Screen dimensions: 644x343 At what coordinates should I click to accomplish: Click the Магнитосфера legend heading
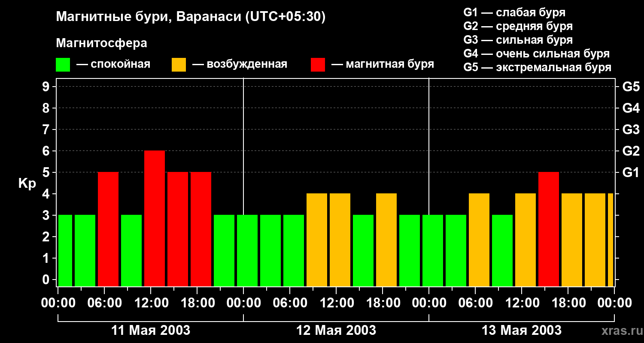pyautogui.click(x=101, y=43)
